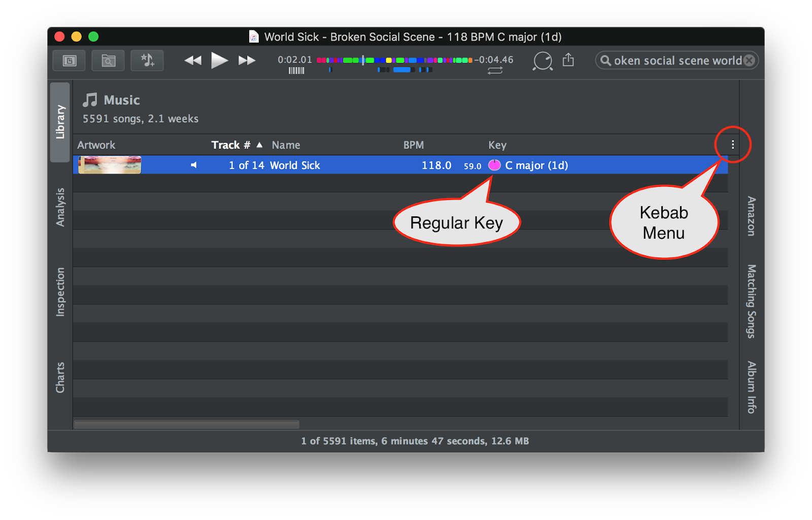The width and height of the screenshot is (812, 520).
Task: Open the Amazon side panel
Action: (x=751, y=216)
